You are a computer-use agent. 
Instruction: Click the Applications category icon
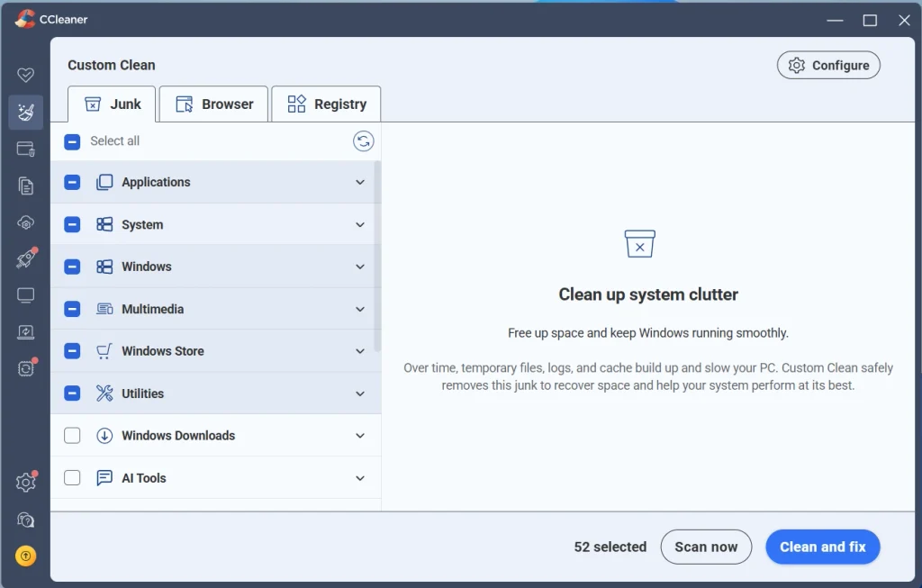(104, 182)
